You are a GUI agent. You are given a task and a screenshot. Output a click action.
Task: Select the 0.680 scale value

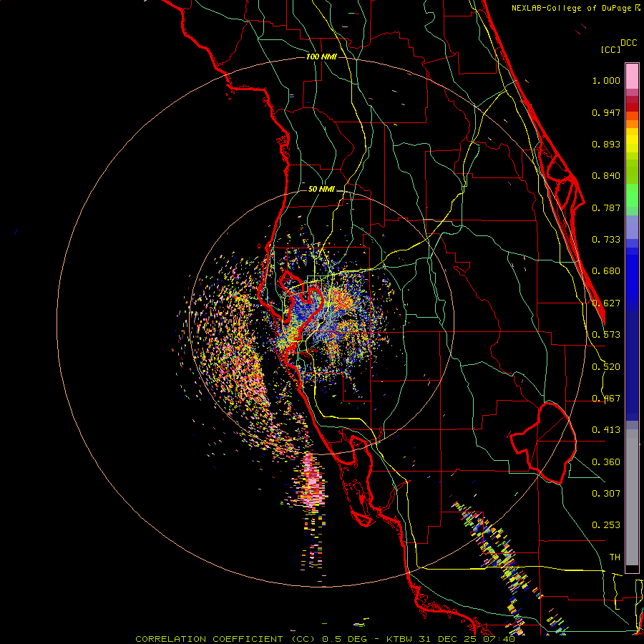click(x=606, y=271)
